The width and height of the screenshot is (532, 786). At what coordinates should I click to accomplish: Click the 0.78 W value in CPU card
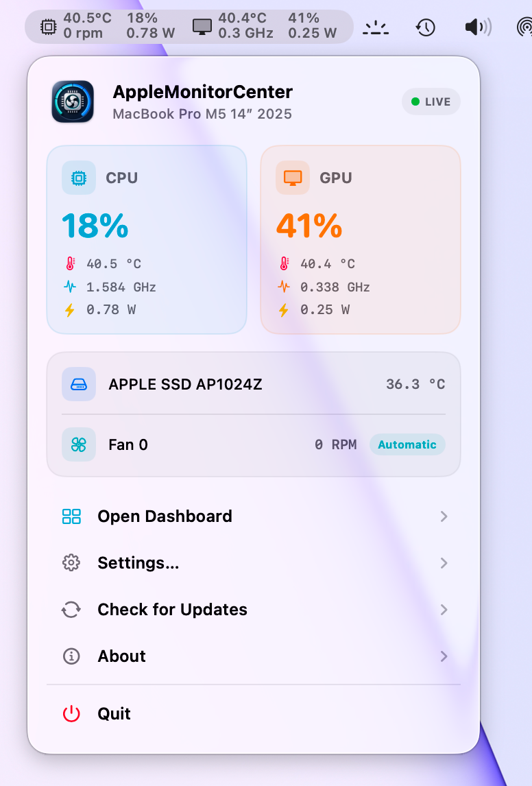110,310
